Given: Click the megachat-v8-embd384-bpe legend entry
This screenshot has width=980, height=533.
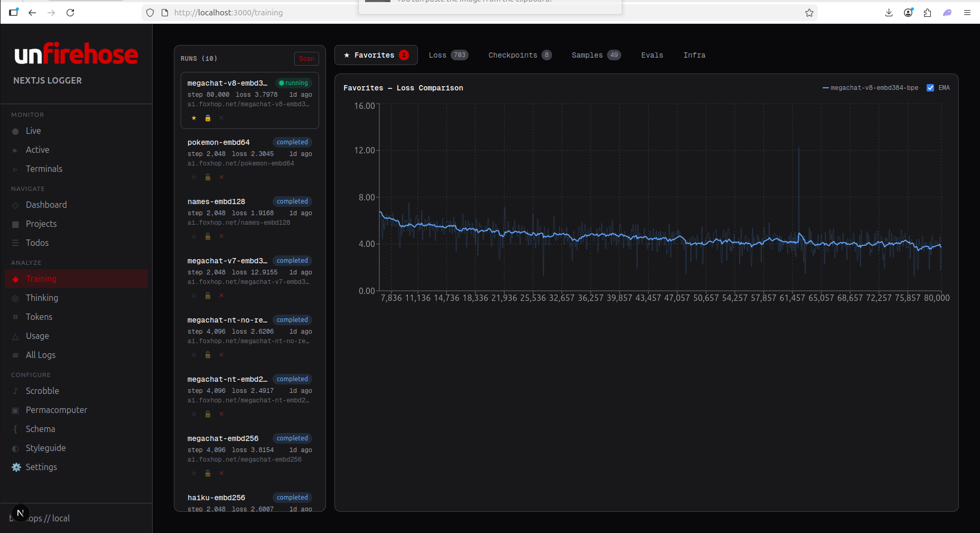Looking at the screenshot, I should pos(873,88).
